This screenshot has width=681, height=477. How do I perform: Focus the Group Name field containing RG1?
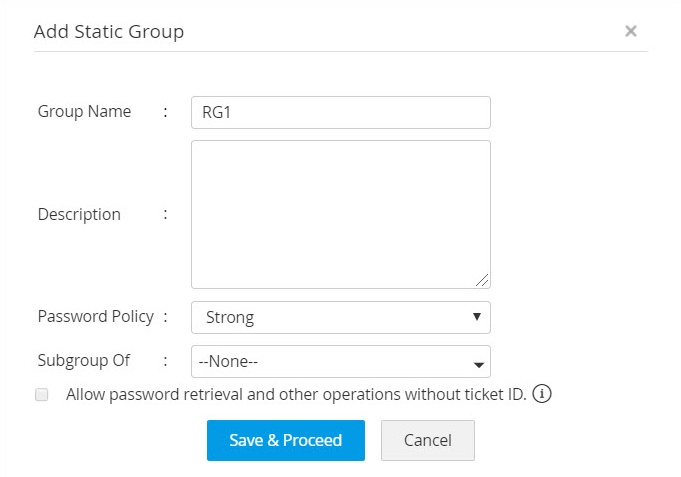[340, 113]
